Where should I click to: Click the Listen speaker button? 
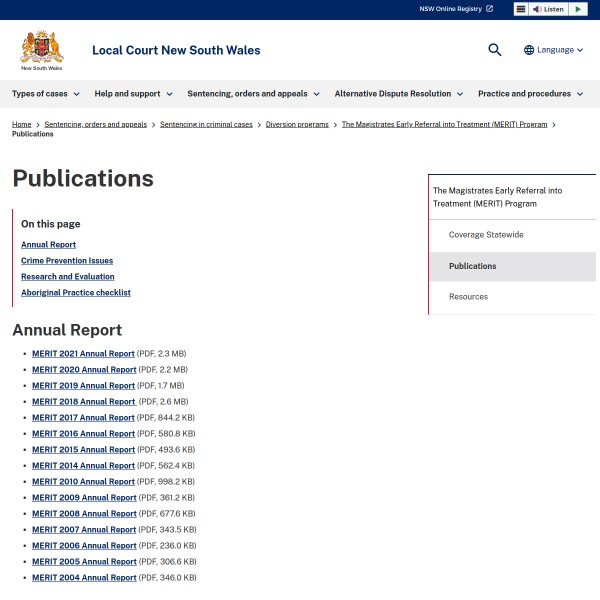[548, 9]
